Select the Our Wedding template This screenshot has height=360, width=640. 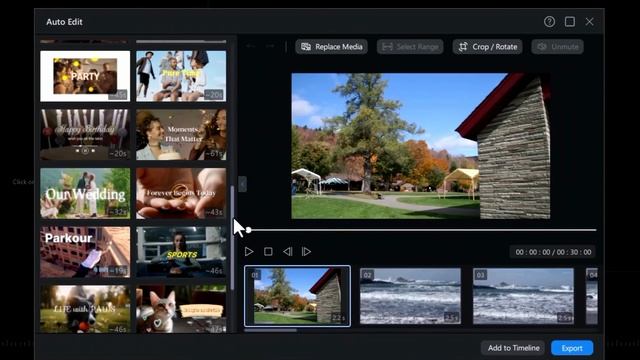coord(85,193)
